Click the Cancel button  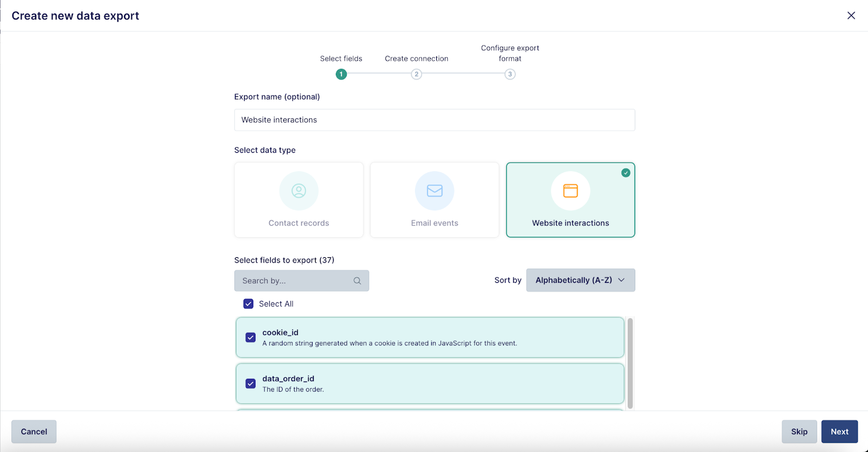click(34, 432)
